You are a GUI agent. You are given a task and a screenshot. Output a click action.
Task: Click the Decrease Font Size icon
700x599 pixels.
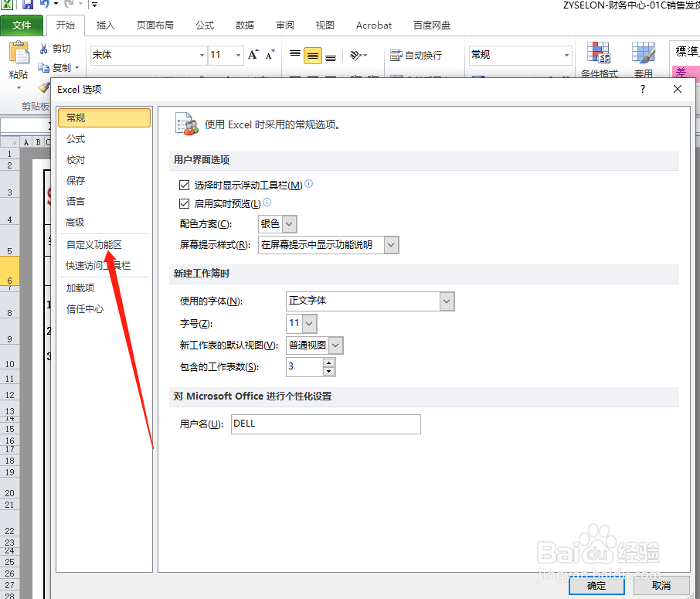click(270, 55)
